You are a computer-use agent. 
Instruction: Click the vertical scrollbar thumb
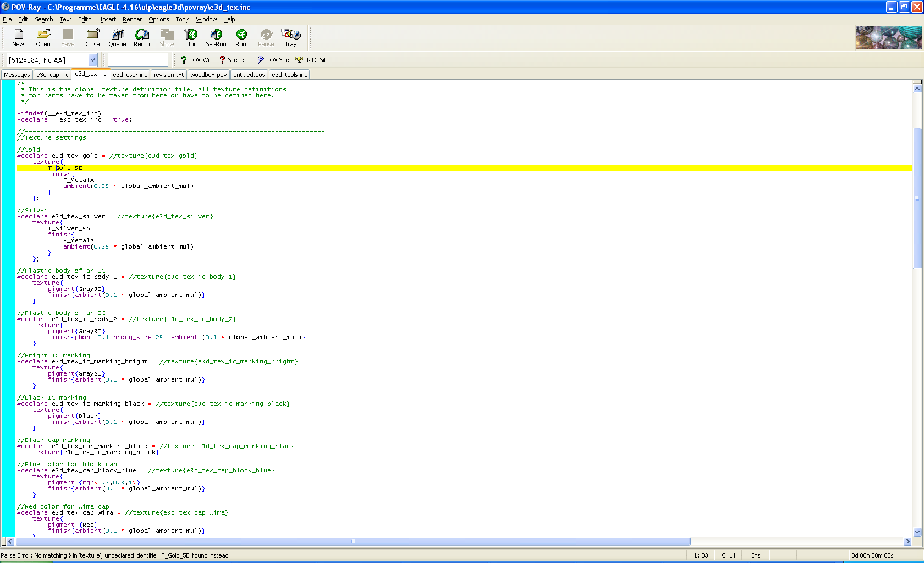pos(917,198)
